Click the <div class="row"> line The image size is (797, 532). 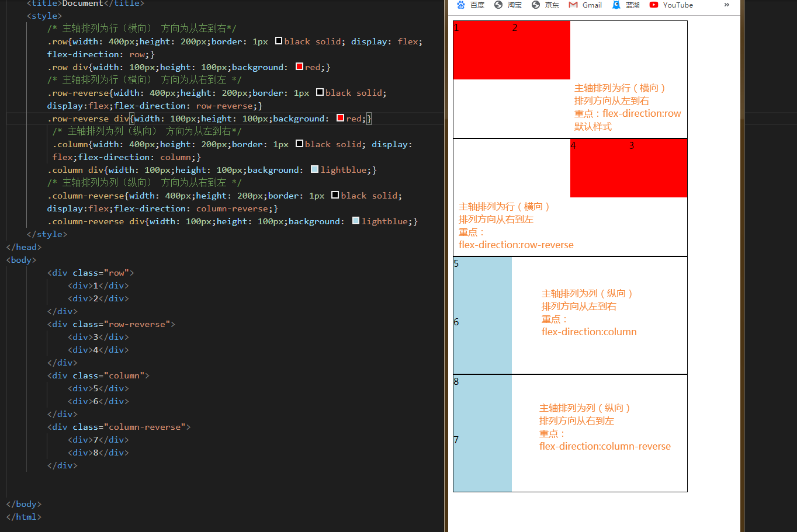pos(91,273)
